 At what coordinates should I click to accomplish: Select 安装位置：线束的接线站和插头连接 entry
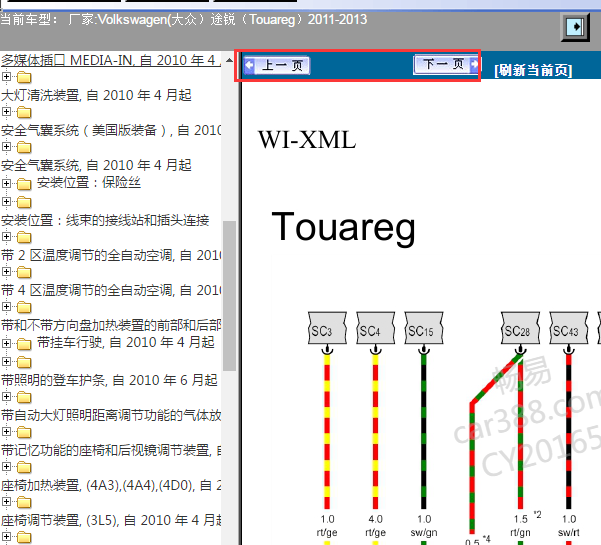[x=105, y=220]
